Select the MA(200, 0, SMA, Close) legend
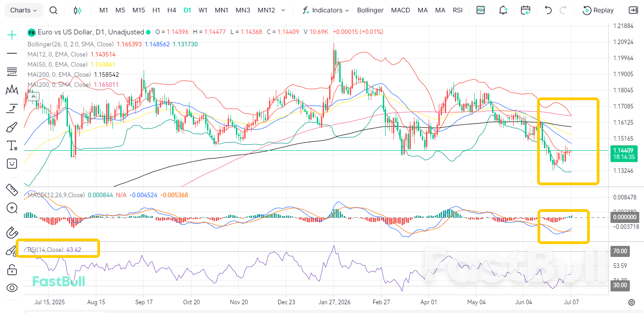The width and height of the screenshot is (644, 313). point(59,85)
